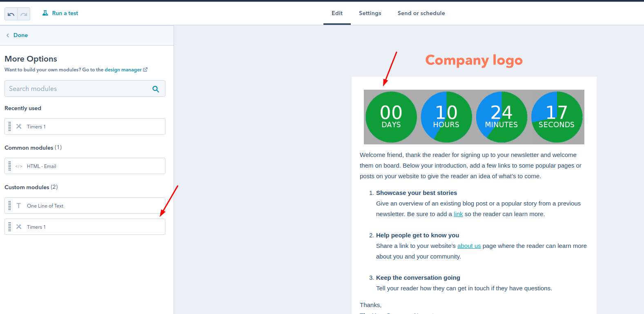644x314 pixels.
Task: Select the 10 HOURS countdown circle
Action: [446, 117]
